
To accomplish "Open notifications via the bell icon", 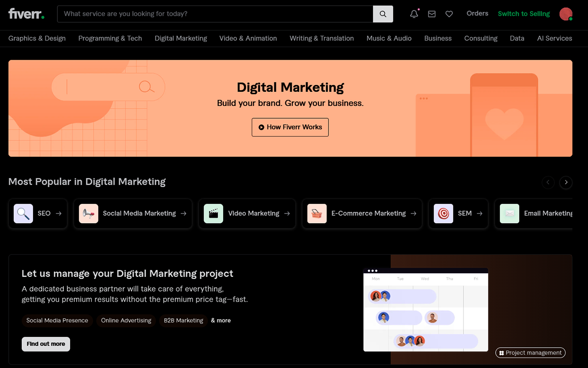I will click(413, 14).
